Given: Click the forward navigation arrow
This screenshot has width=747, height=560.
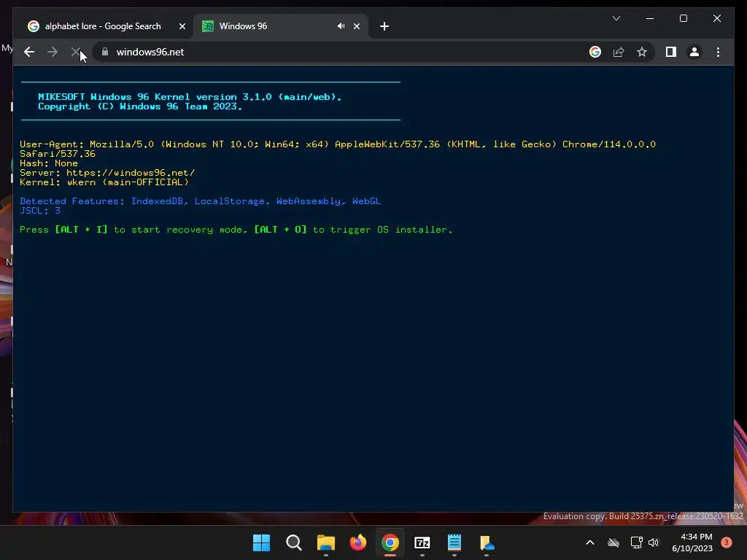Looking at the screenshot, I should (x=53, y=52).
